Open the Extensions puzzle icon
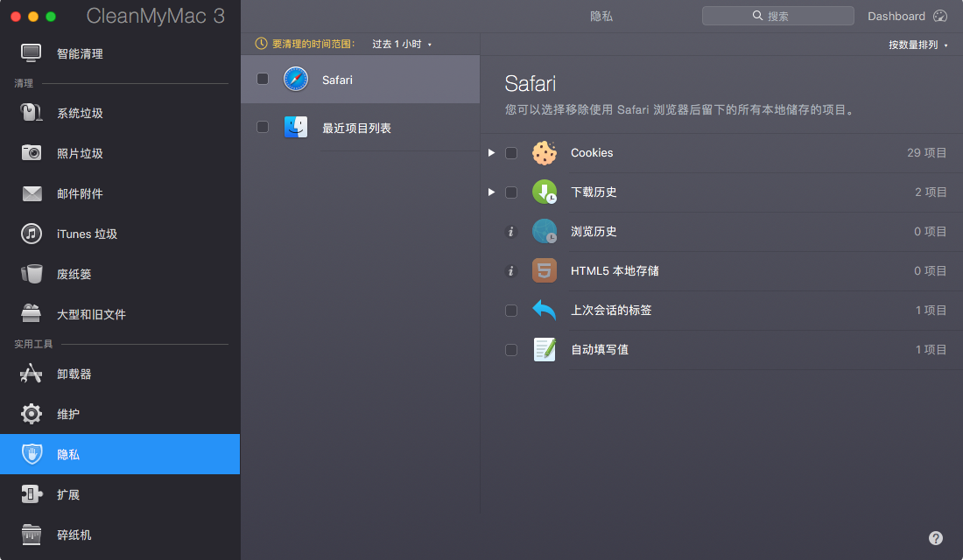This screenshot has width=963, height=560. 32,494
